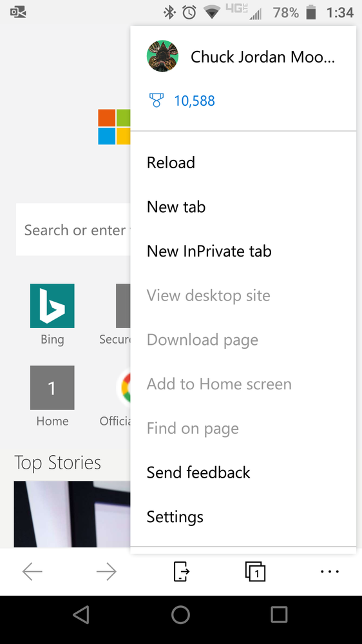Tap the Microsoft logo
Viewport: 362px width, 644px height.
point(114,127)
